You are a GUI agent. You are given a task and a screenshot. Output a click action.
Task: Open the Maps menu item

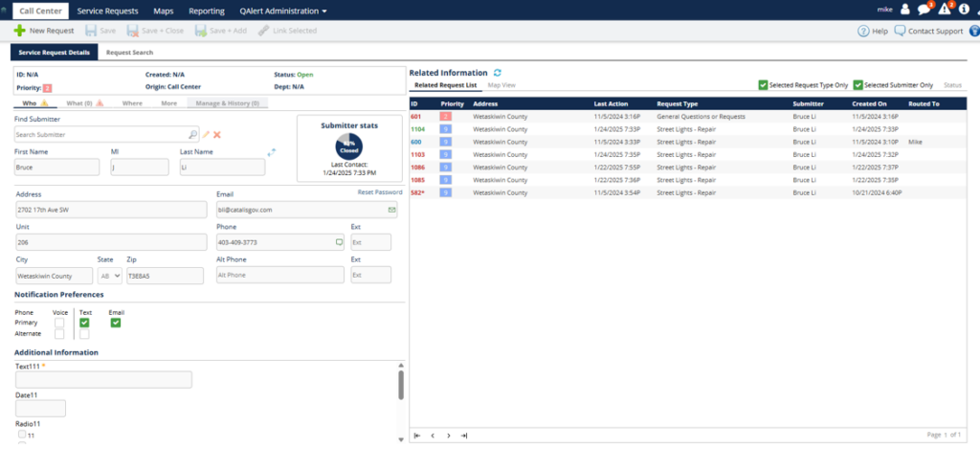[164, 11]
